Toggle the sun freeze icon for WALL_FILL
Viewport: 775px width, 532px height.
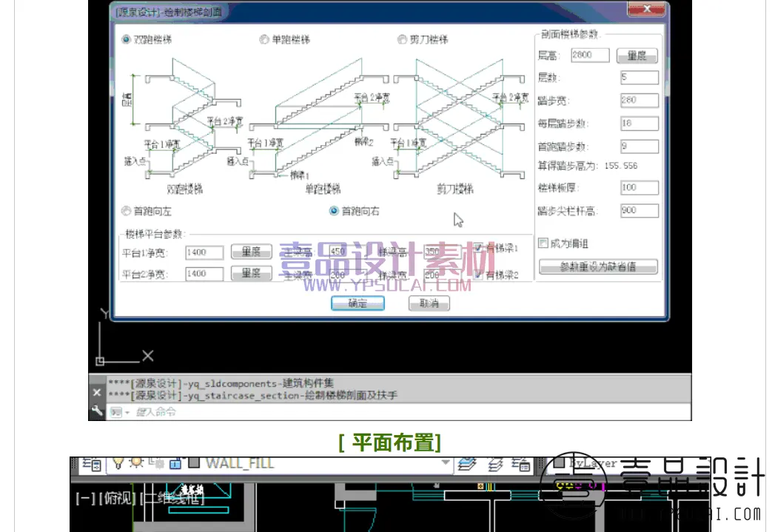[x=136, y=463]
